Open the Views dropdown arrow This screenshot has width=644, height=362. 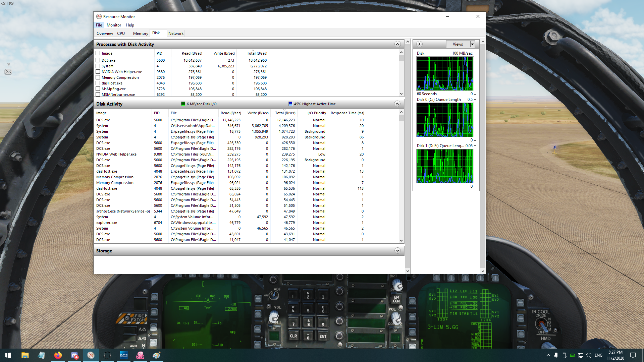point(472,44)
